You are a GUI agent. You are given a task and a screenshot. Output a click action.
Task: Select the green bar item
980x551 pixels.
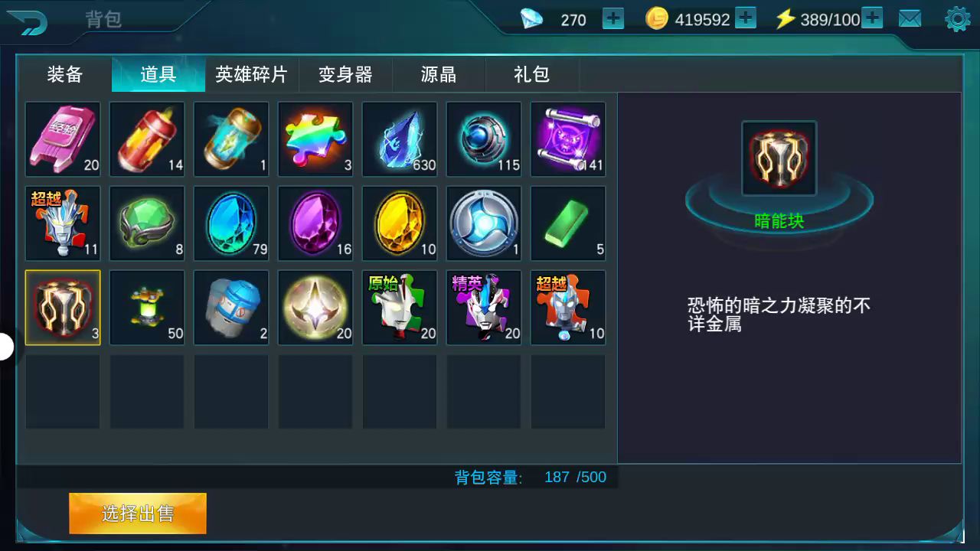pyautogui.click(x=568, y=223)
